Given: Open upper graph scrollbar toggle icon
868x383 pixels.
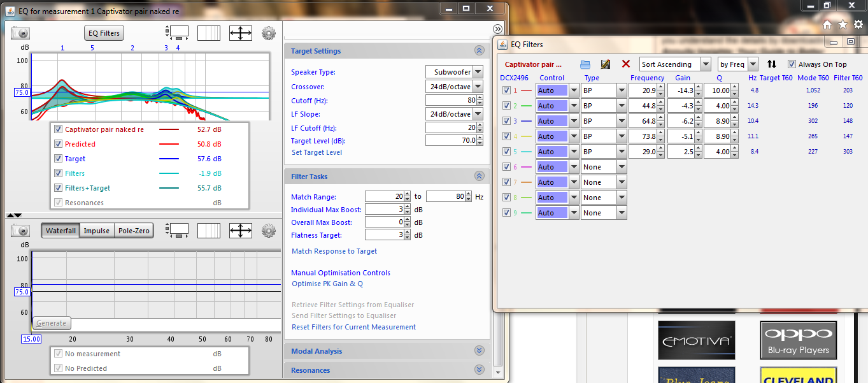Looking at the screenshot, I should coord(177,33).
